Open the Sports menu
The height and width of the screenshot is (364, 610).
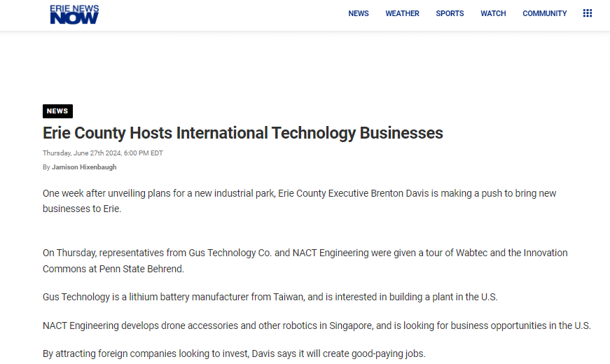tap(450, 13)
